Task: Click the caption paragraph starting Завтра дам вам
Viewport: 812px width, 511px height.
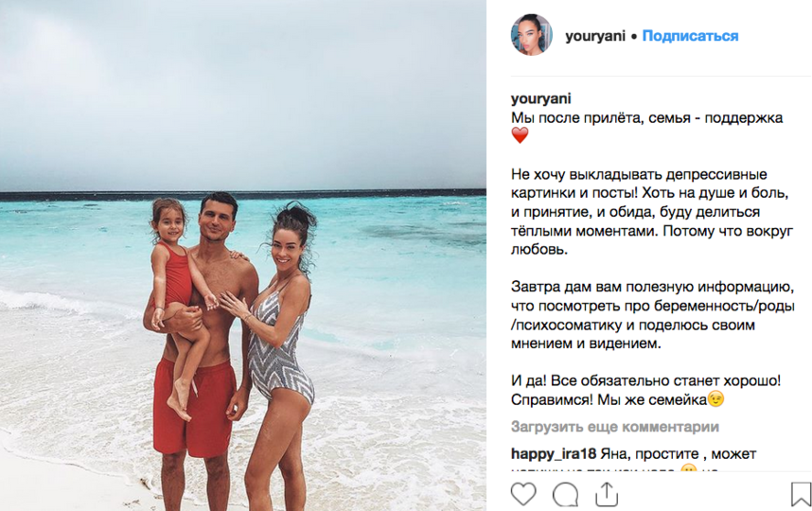Action: coord(652,315)
